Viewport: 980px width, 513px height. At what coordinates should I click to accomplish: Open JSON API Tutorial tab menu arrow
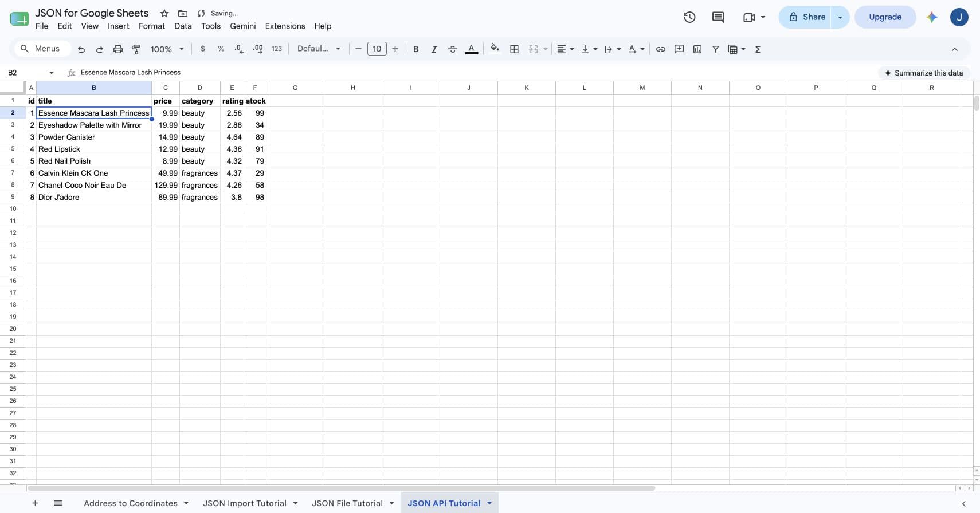(489, 503)
